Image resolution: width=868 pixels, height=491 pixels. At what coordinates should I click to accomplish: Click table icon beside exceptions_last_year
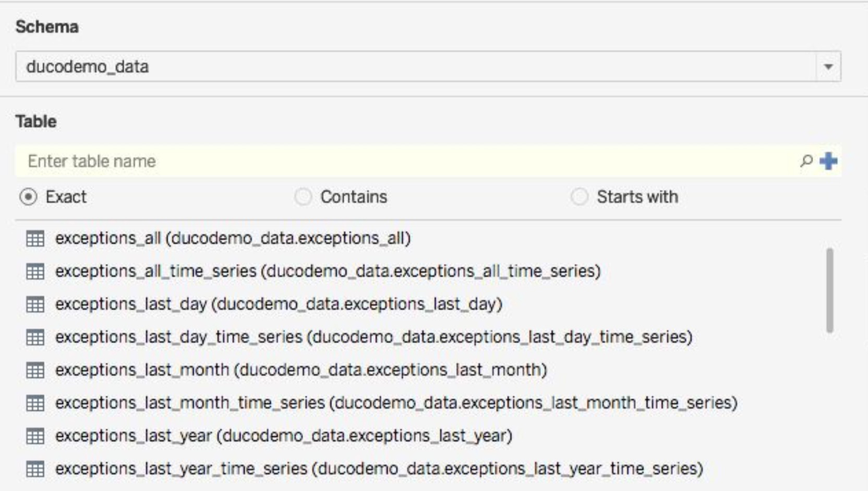pos(35,436)
